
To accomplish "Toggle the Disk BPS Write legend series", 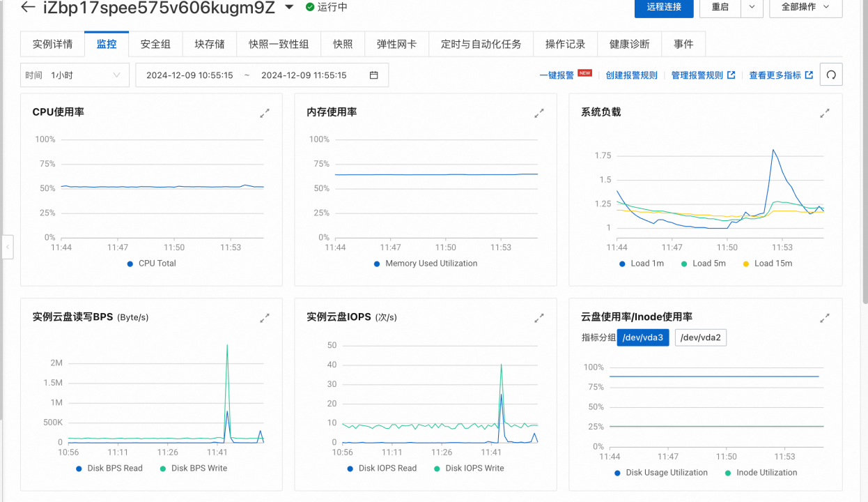I will coord(193,469).
